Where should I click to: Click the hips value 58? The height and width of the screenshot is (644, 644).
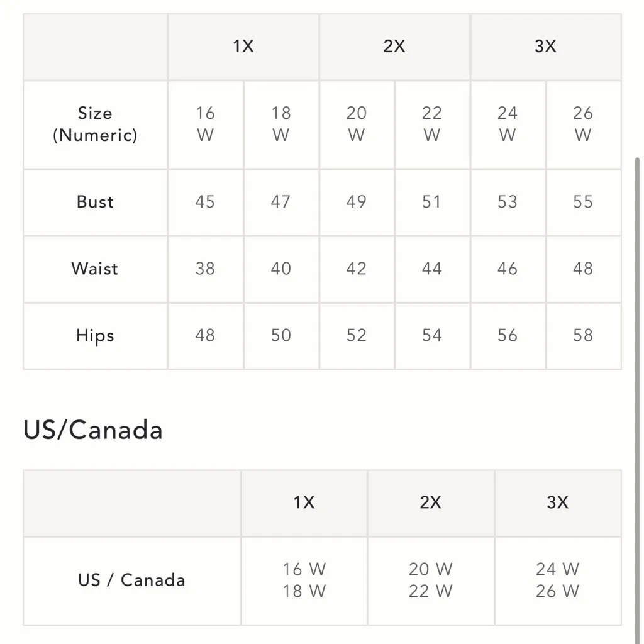[583, 335]
